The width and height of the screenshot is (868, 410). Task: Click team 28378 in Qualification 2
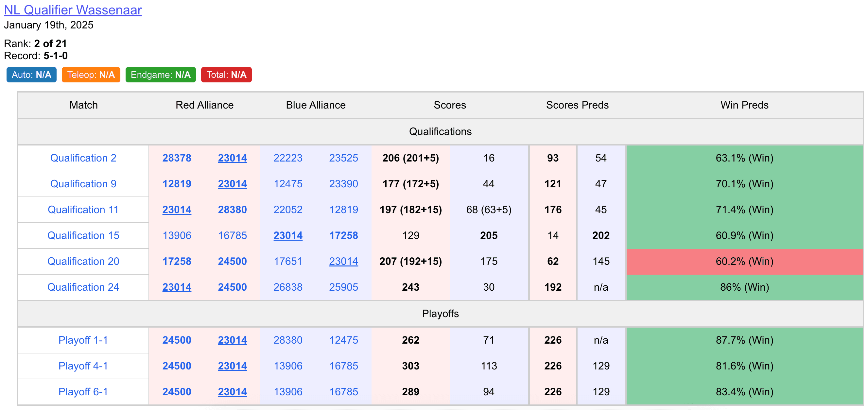pos(177,158)
